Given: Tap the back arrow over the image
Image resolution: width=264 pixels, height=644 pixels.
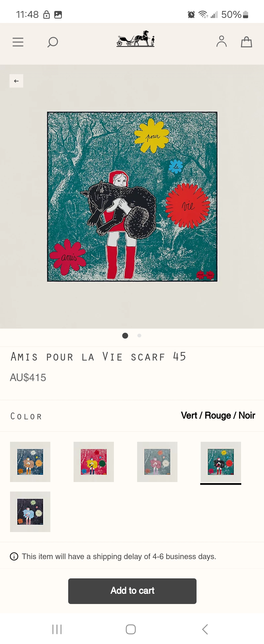Looking at the screenshot, I should tap(16, 81).
